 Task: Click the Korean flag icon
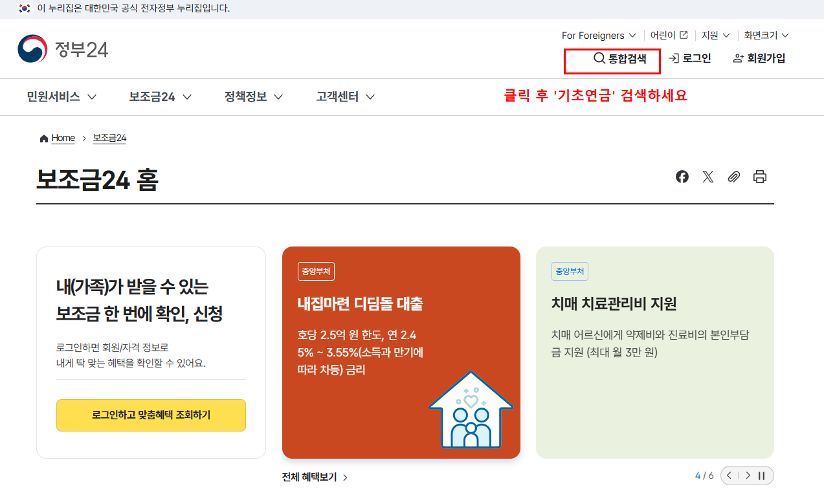tap(25, 8)
